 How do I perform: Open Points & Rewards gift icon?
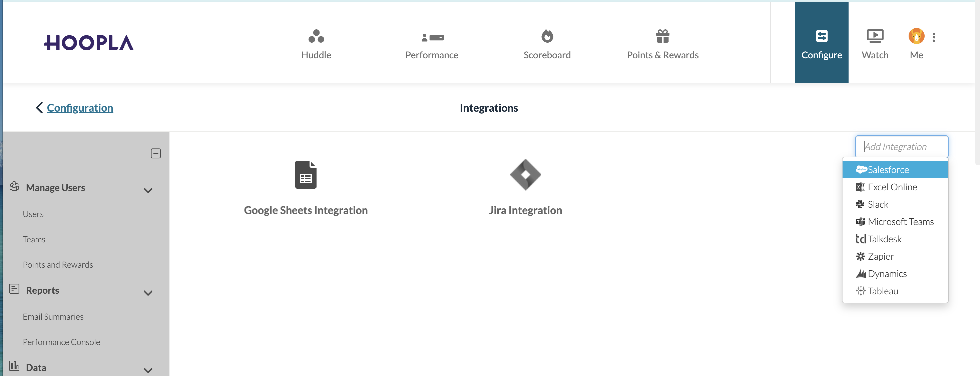pos(662,36)
